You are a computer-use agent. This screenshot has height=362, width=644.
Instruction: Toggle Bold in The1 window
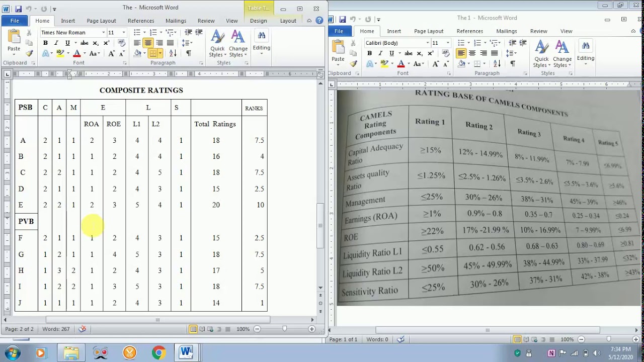369,53
